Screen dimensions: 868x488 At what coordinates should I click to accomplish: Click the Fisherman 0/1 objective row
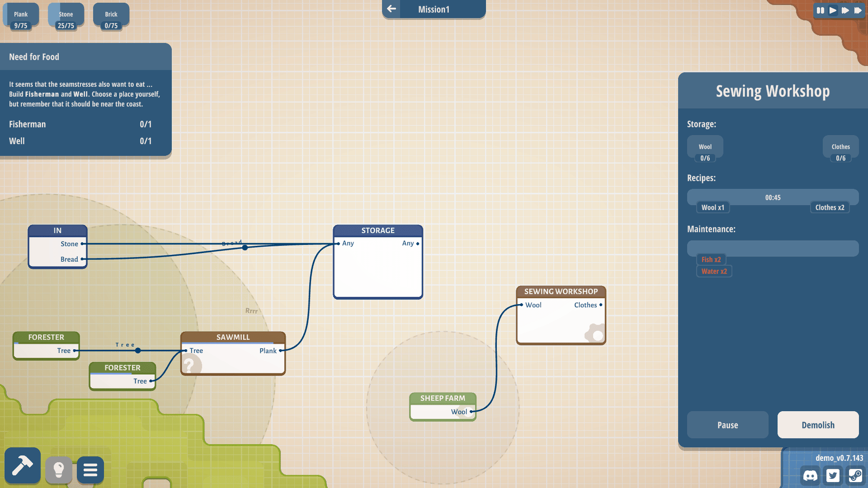pyautogui.click(x=80, y=124)
